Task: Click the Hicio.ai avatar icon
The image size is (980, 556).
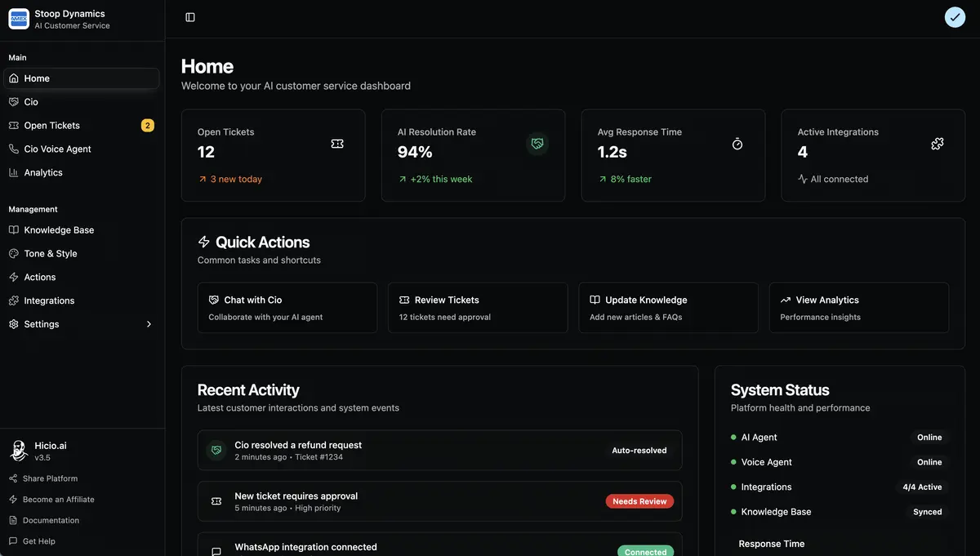Action: coord(19,451)
